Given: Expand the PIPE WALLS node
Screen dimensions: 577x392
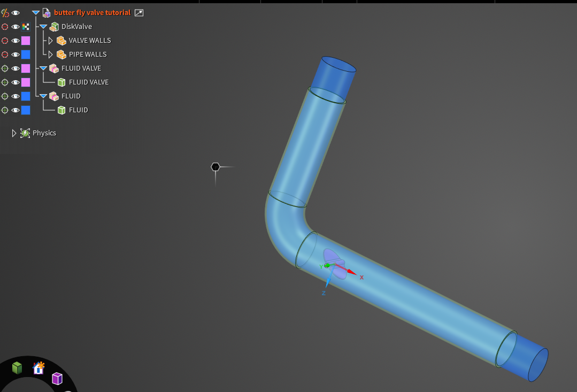Looking at the screenshot, I should (50, 55).
